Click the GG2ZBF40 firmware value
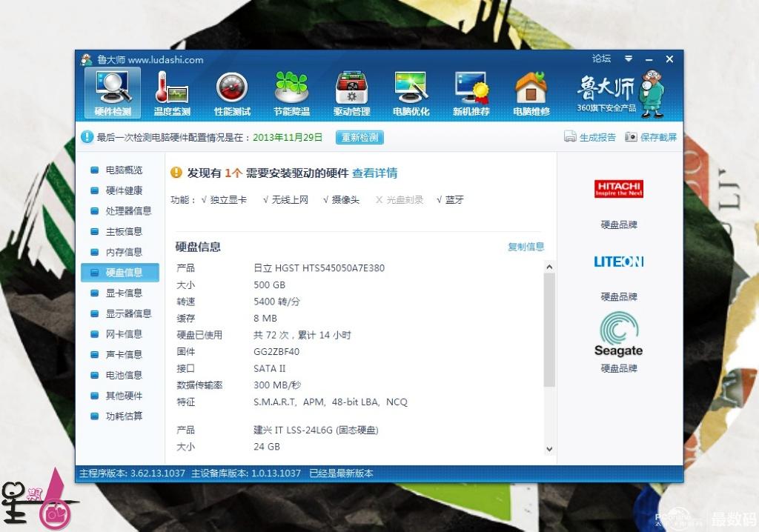The height and width of the screenshot is (532, 759). pos(276,352)
